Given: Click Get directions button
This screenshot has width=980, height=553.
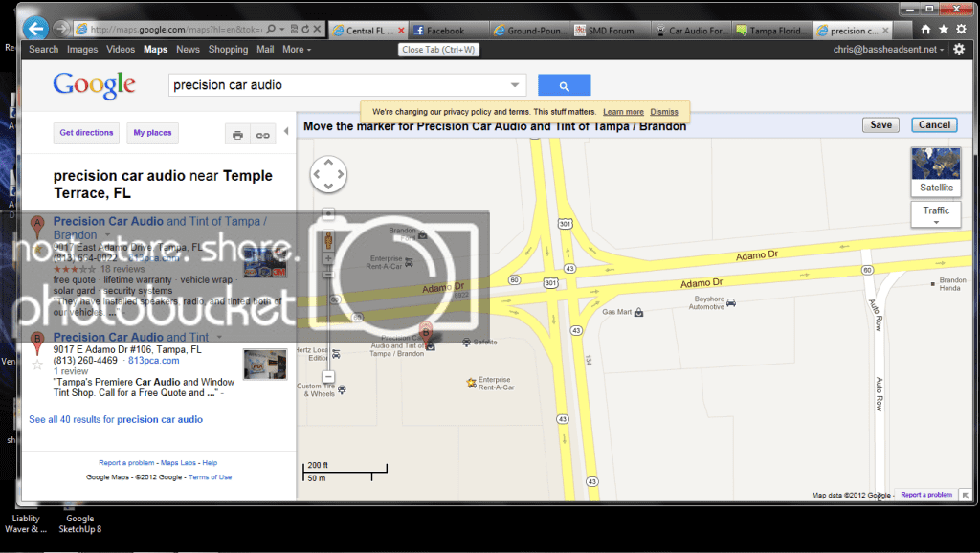Looking at the screenshot, I should click(x=86, y=132).
